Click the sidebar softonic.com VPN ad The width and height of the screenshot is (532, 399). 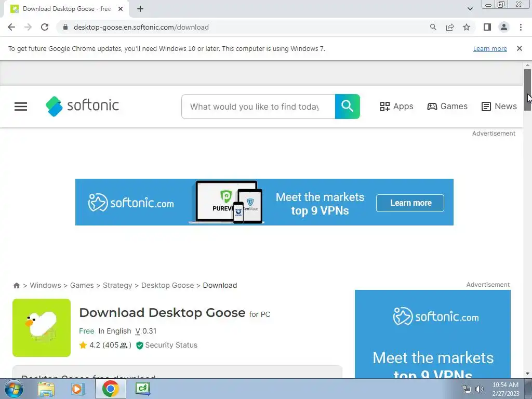point(433,334)
